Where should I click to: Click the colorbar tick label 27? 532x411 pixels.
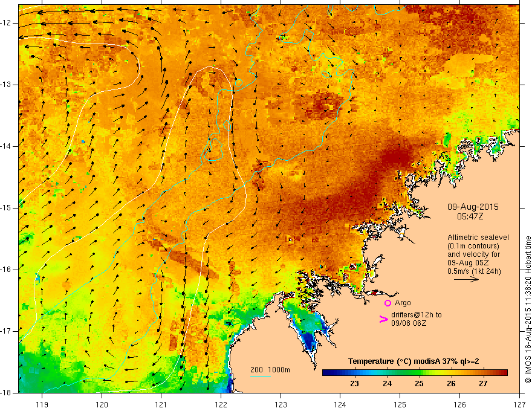483,384
